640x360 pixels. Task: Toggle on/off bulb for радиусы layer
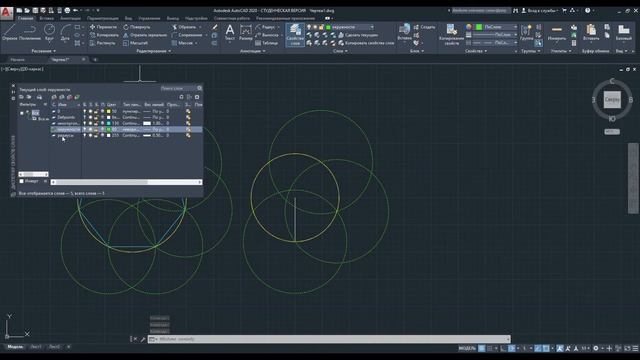(x=85, y=135)
